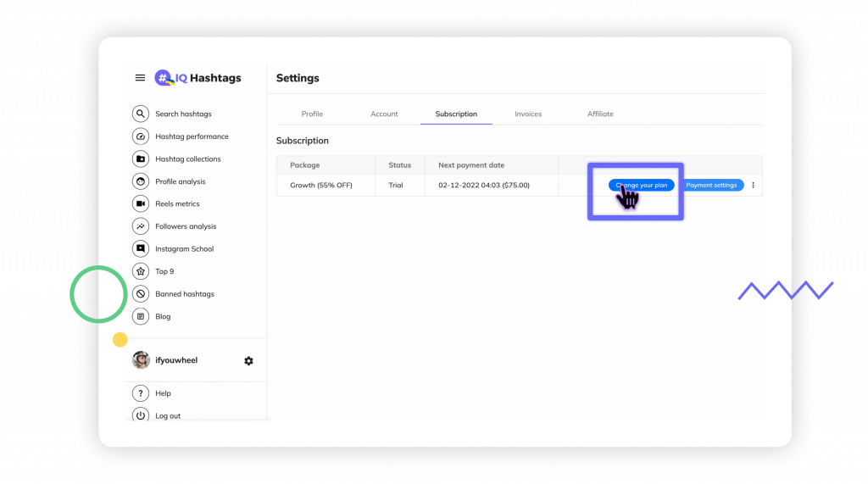Click the Help question mark icon
The height and width of the screenshot is (484, 868).
[x=141, y=393]
